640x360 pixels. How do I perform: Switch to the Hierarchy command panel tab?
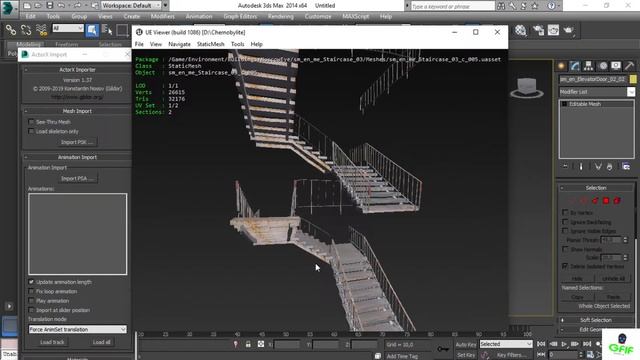(x=588, y=66)
